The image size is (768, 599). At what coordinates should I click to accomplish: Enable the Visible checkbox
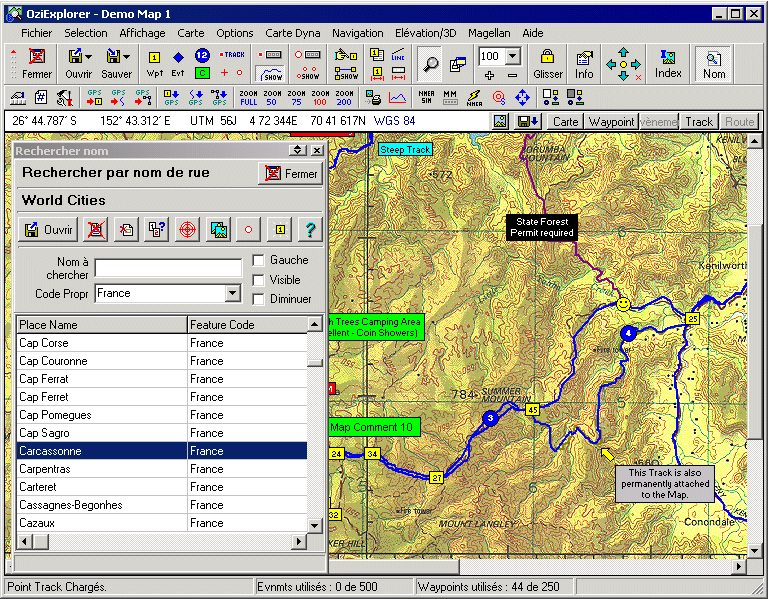[x=258, y=280]
